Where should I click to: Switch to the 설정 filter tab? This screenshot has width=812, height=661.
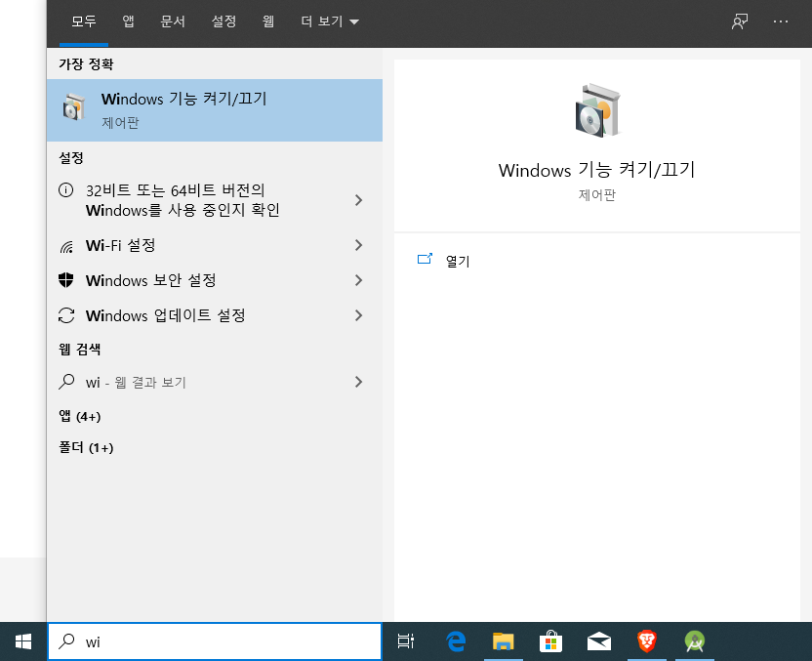(x=223, y=21)
